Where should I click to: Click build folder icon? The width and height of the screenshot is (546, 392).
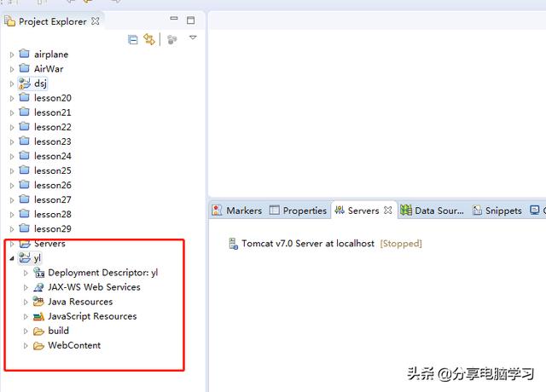(38, 331)
